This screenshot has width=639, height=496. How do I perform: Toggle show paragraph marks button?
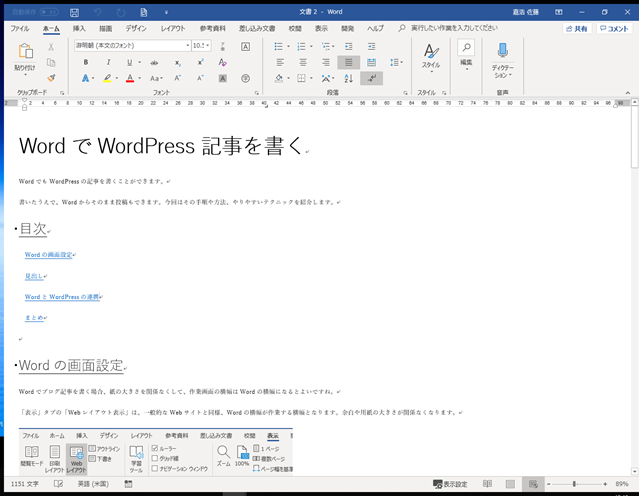click(371, 78)
